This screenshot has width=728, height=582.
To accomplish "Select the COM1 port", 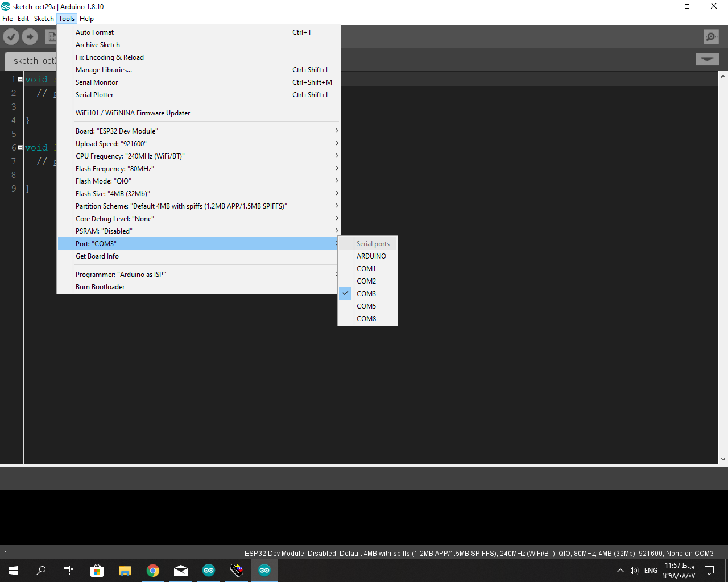I will pyautogui.click(x=367, y=269).
